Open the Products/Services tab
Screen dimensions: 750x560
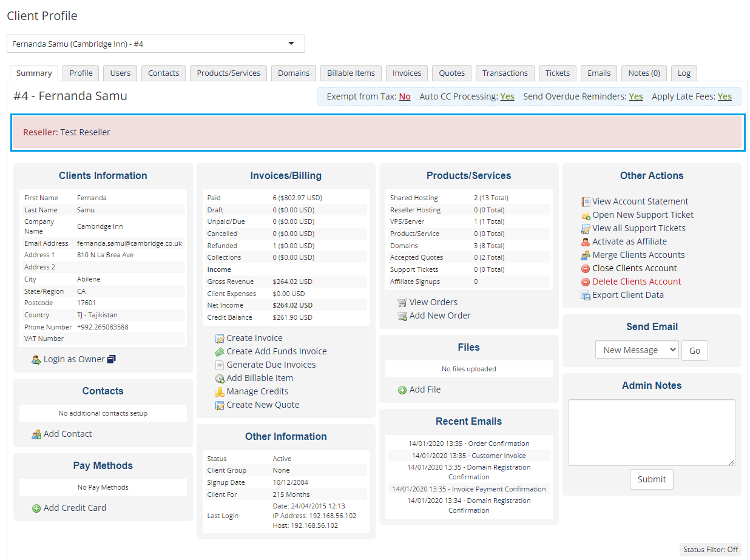tap(229, 73)
